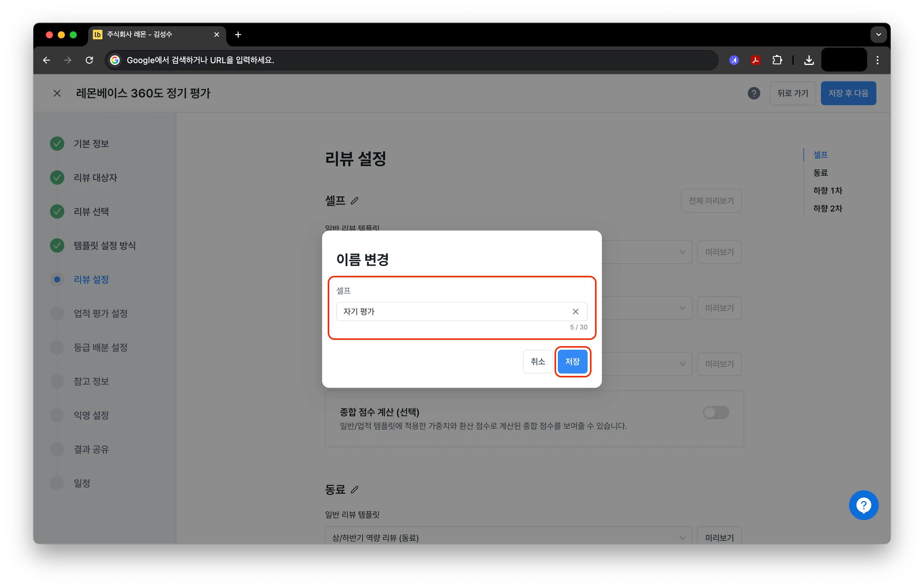
Task: Open the browser three-dot menu
Action: [877, 60]
